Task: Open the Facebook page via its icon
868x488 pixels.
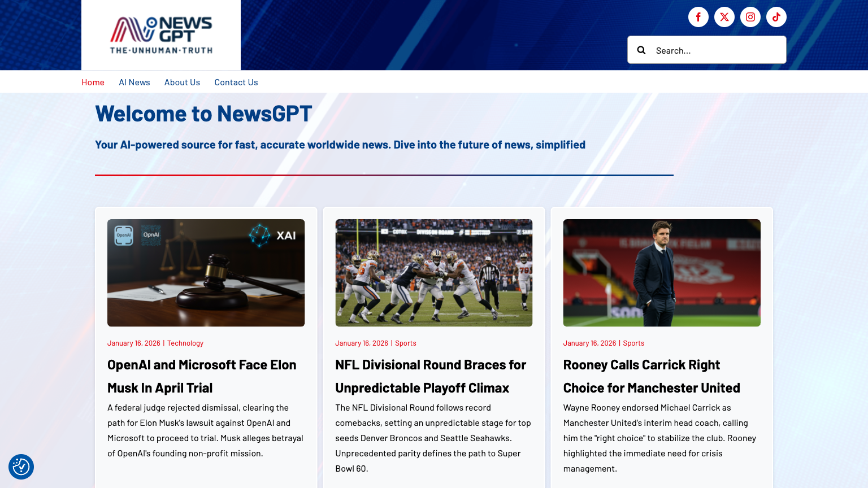Action: (698, 17)
